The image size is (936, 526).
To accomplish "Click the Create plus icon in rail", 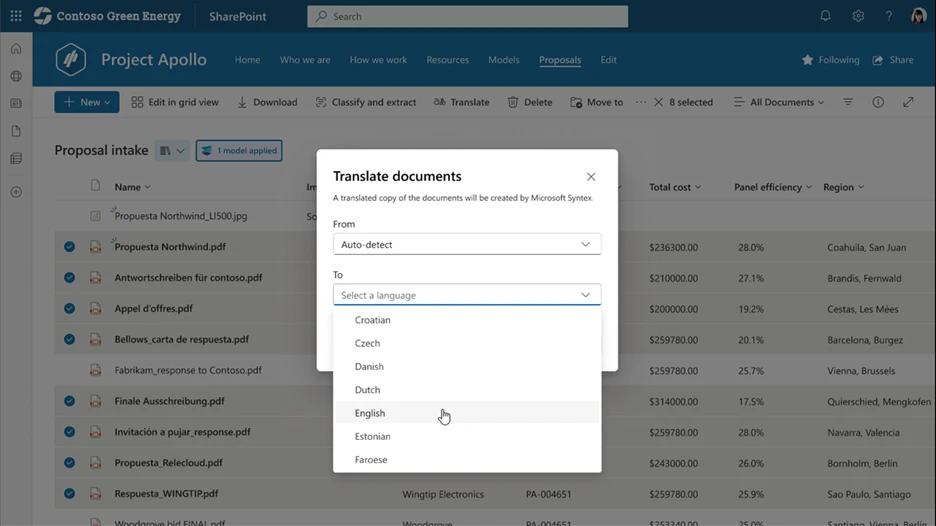I will pos(16,192).
